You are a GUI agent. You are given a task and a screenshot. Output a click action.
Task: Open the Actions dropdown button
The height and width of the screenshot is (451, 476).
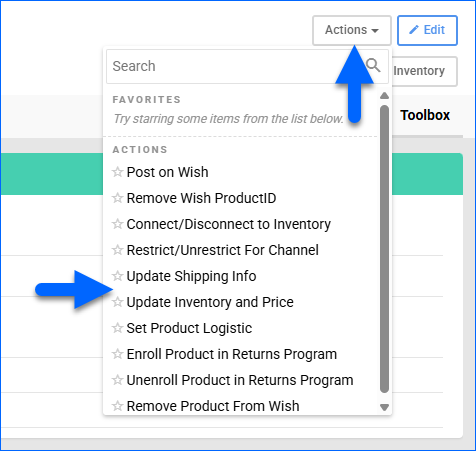[352, 30]
